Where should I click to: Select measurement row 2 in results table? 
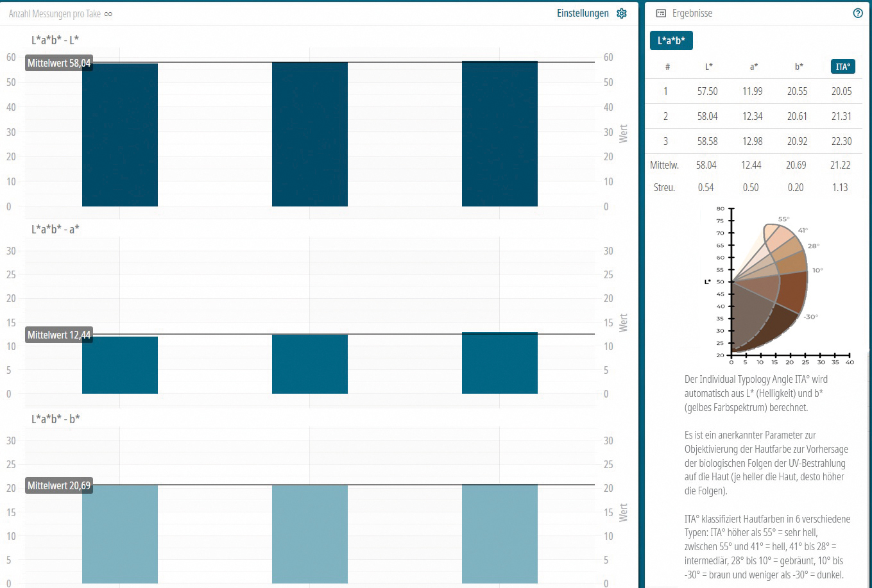click(754, 116)
